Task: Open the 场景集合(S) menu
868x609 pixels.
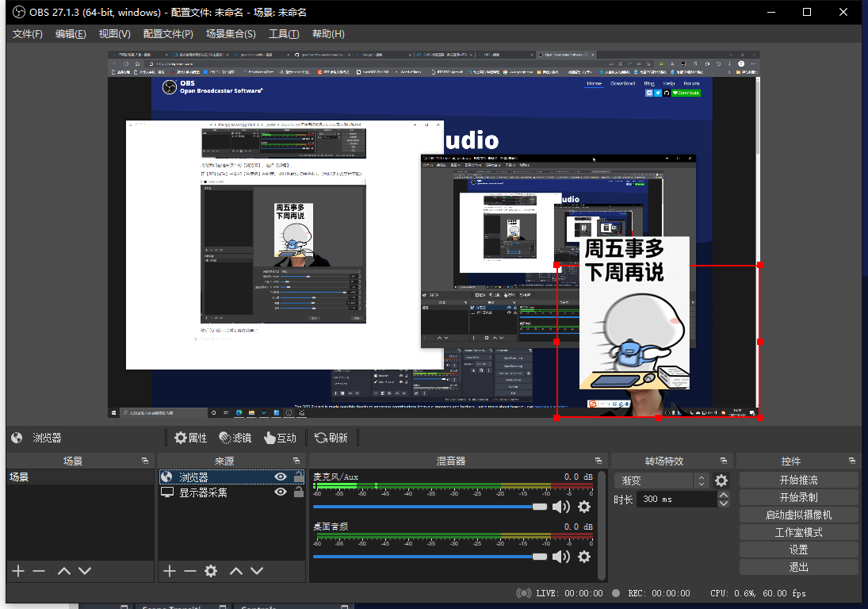Action: (x=231, y=34)
